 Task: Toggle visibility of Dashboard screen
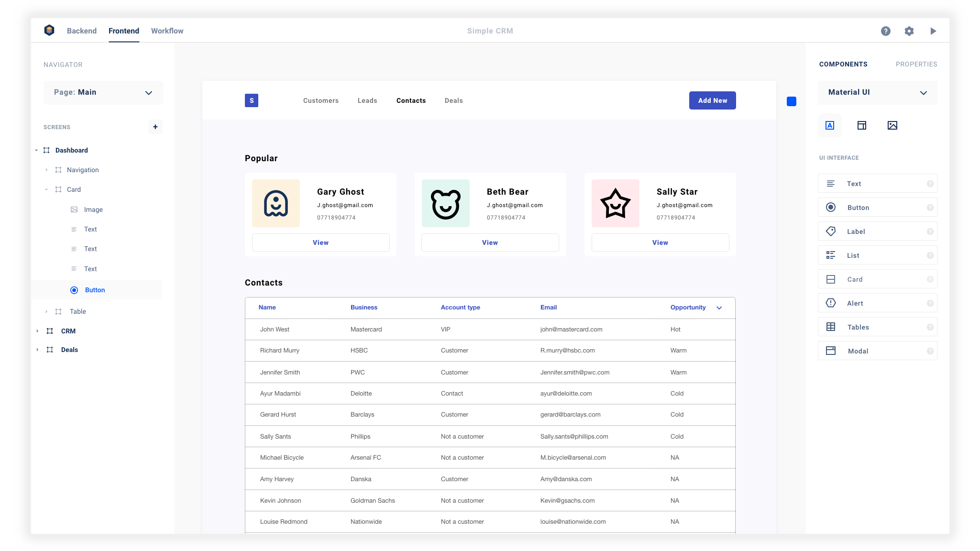point(36,150)
